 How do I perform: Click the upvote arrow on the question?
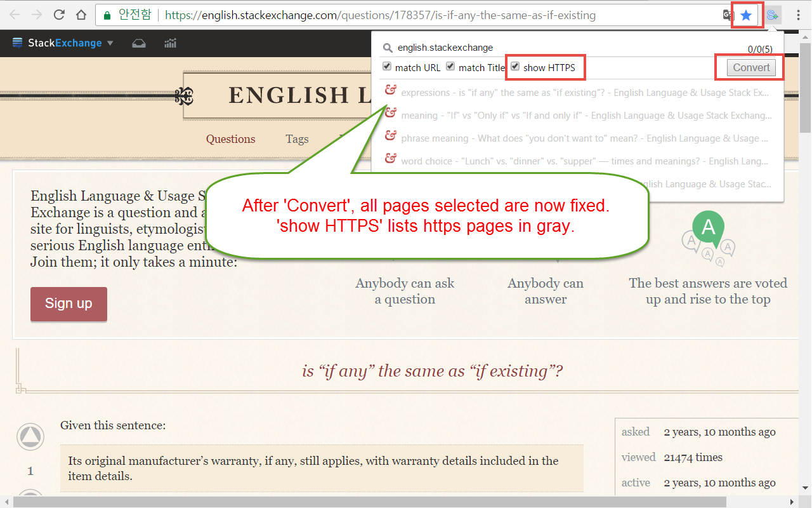tap(30, 436)
